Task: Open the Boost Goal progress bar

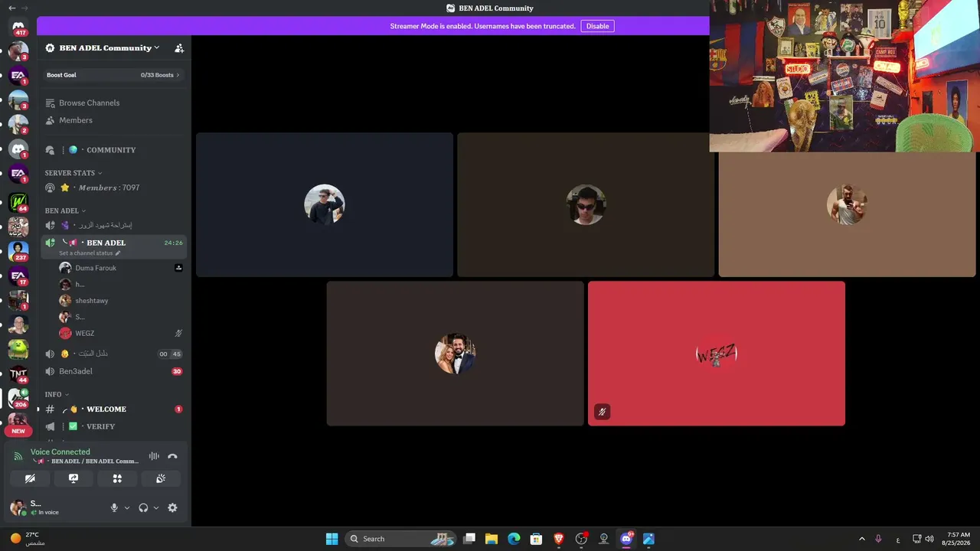Action: point(113,75)
